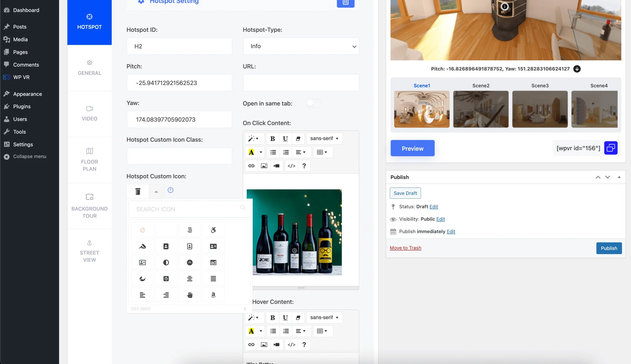Select the insert link icon
The image size is (631, 364).
[251, 166]
